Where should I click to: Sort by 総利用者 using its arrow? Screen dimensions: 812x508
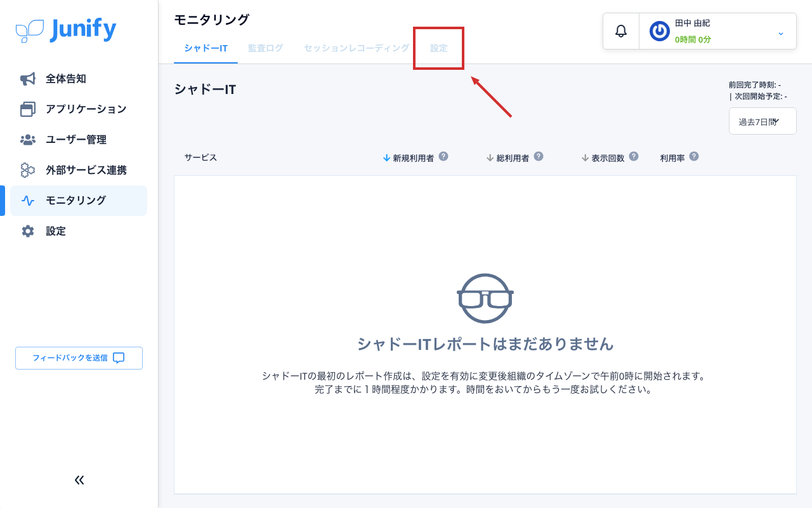point(490,157)
